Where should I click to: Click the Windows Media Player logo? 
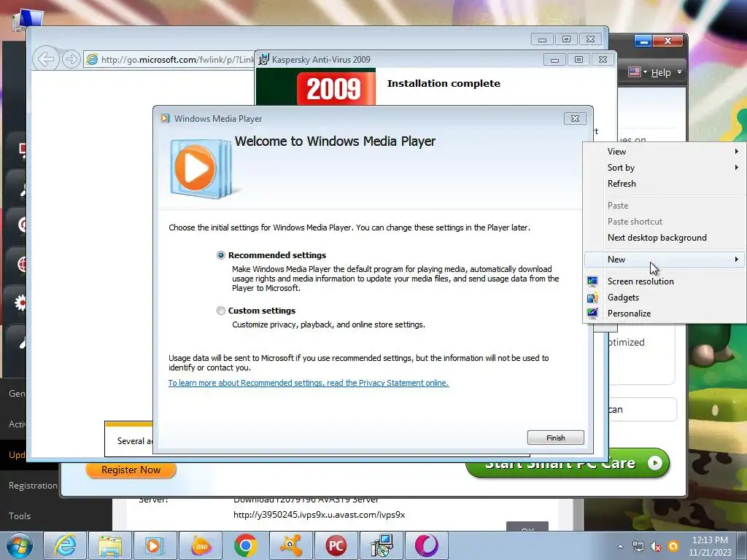click(201, 168)
